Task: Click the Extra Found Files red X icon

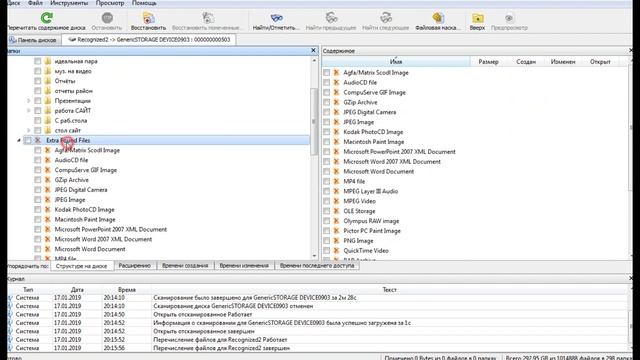Action: (38, 140)
